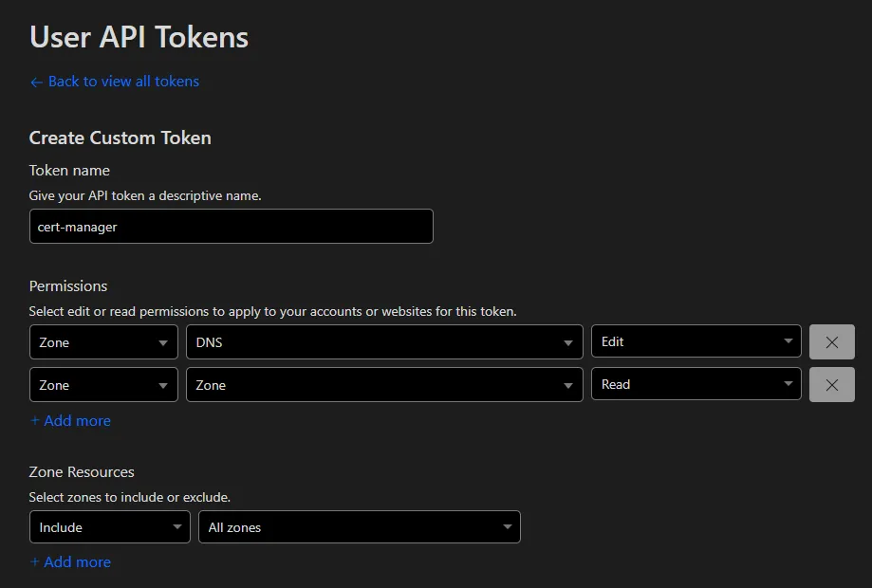
Task: Open the second Zone type dropdown
Action: click(x=102, y=384)
